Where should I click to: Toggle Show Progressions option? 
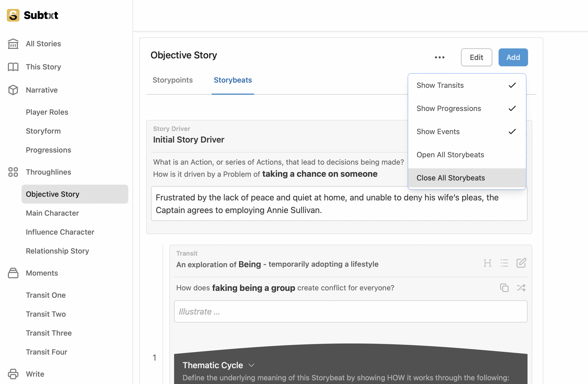click(467, 108)
